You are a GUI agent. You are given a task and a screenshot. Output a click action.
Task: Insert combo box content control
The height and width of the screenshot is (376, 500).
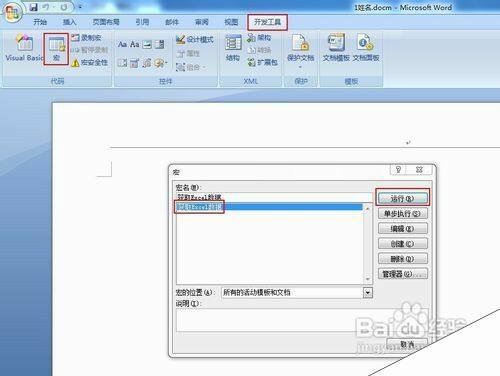pos(160,44)
